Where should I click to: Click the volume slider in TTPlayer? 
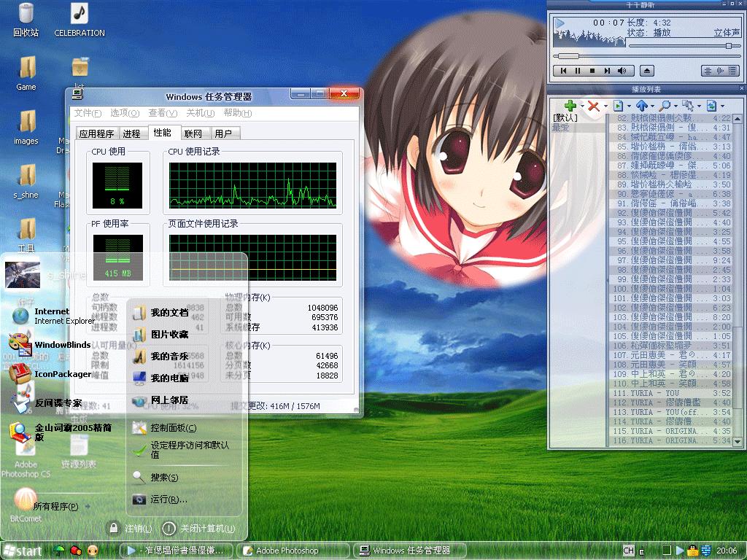pos(684,46)
